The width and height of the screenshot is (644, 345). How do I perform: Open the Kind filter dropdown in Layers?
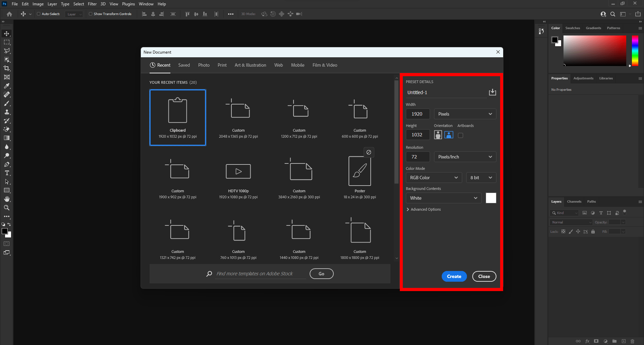[x=564, y=213]
